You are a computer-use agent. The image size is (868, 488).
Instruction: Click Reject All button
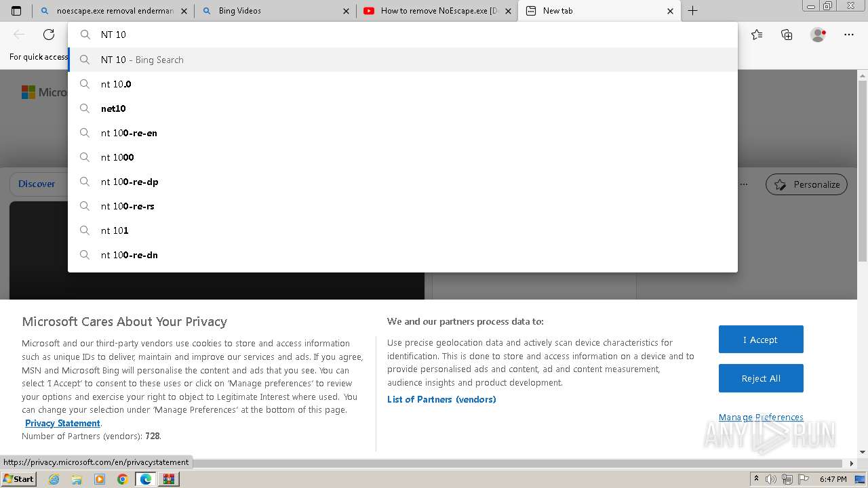tap(761, 378)
